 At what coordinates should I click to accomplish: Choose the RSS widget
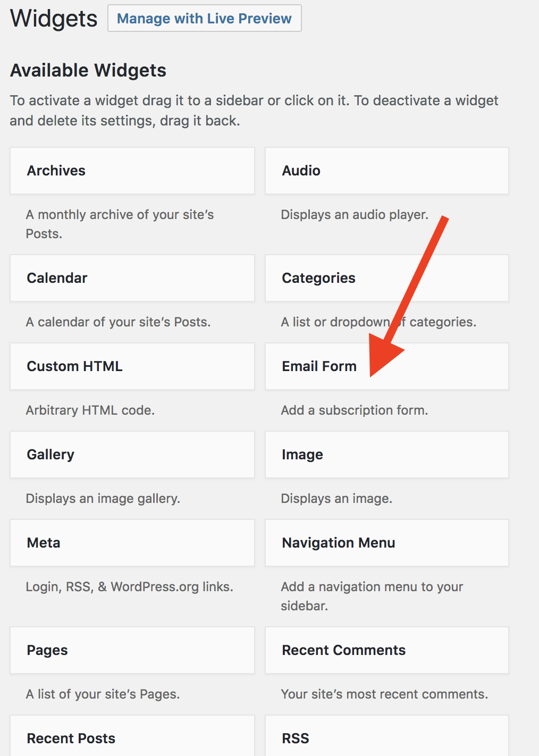[386, 738]
